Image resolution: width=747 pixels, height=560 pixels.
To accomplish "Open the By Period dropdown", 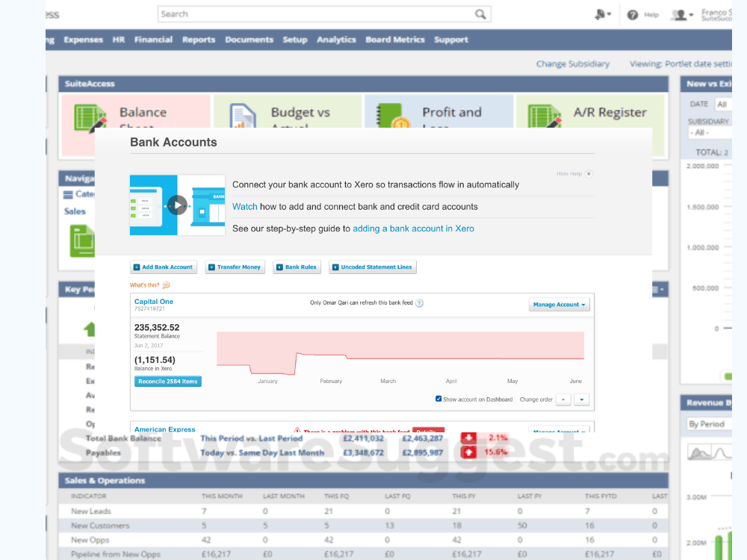I will tap(710, 424).
